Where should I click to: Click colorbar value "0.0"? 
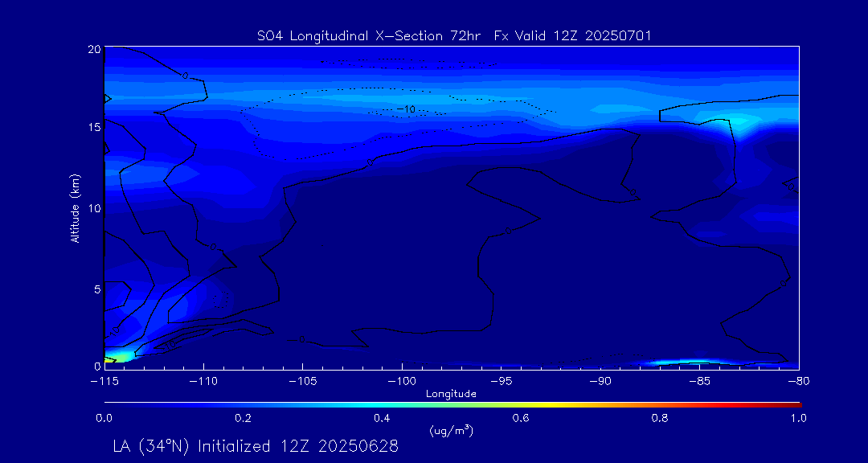coord(104,419)
